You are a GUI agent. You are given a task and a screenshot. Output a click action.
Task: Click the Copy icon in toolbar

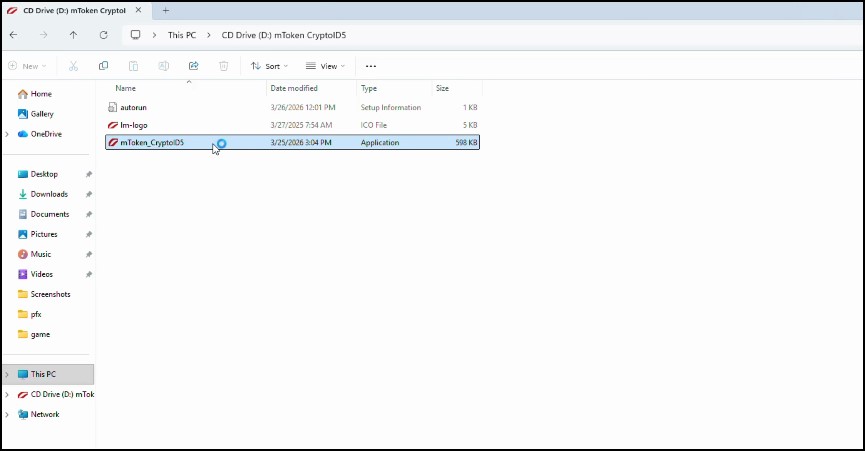pyautogui.click(x=103, y=66)
